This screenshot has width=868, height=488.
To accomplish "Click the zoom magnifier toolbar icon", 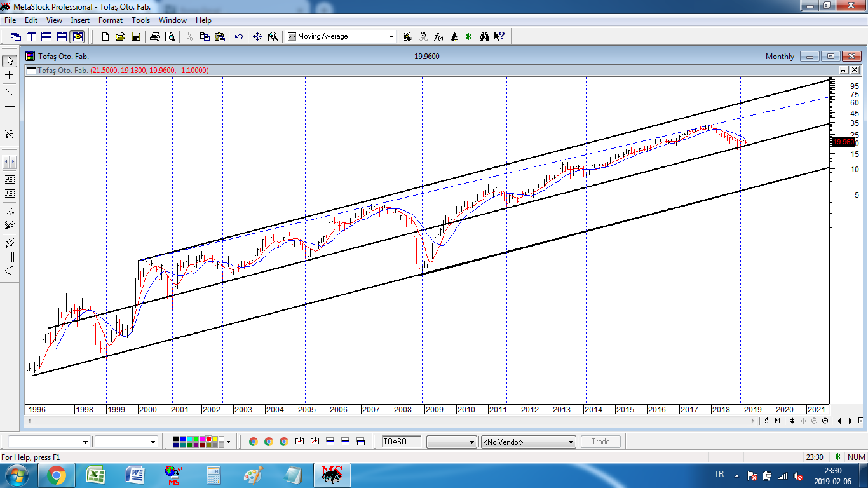I will (273, 37).
